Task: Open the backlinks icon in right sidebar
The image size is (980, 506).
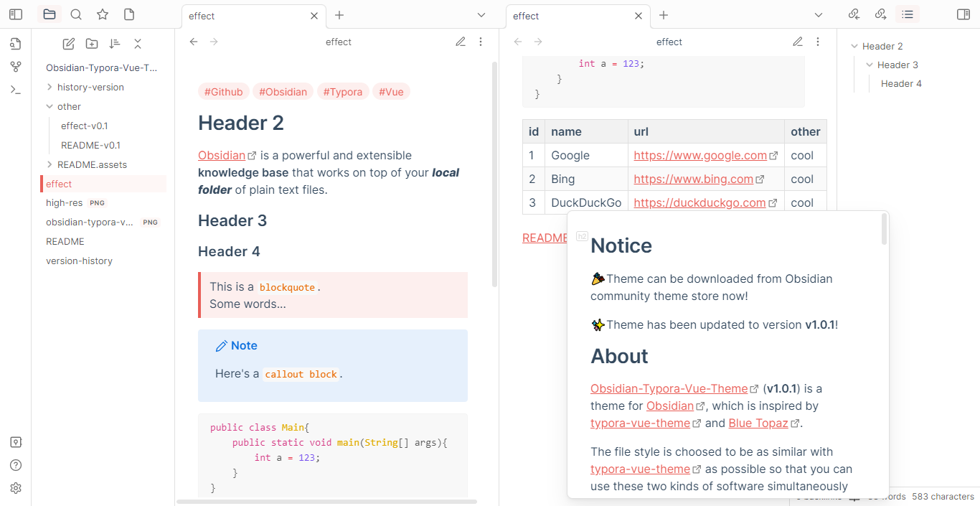Action: [x=854, y=14]
